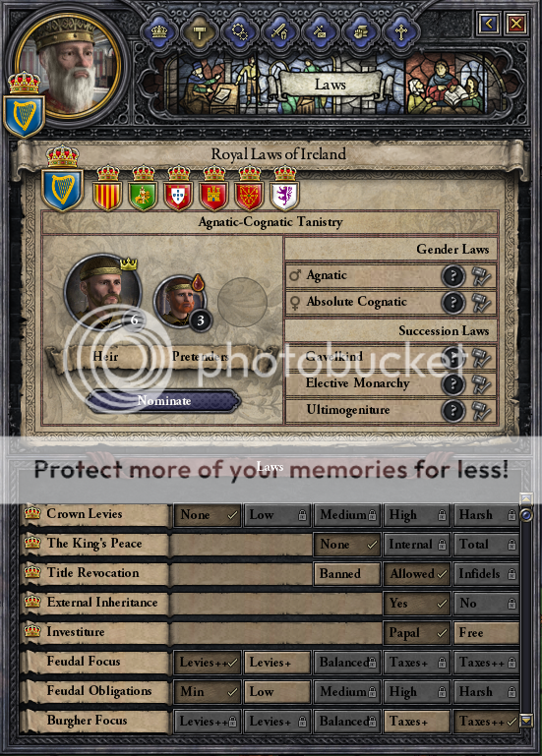
Task: Go back with the arrow button
Action: pos(489,24)
